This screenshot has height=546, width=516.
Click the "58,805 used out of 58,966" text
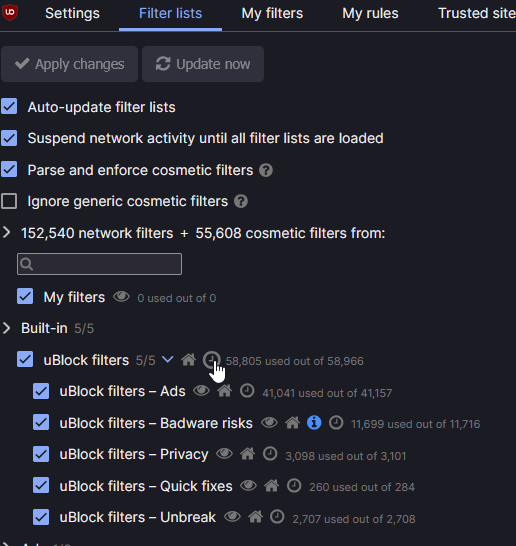[295, 361]
